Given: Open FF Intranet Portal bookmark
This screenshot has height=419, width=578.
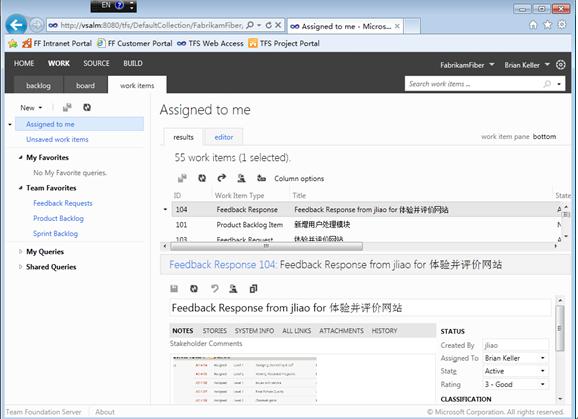Looking at the screenshot, I should (x=57, y=43).
